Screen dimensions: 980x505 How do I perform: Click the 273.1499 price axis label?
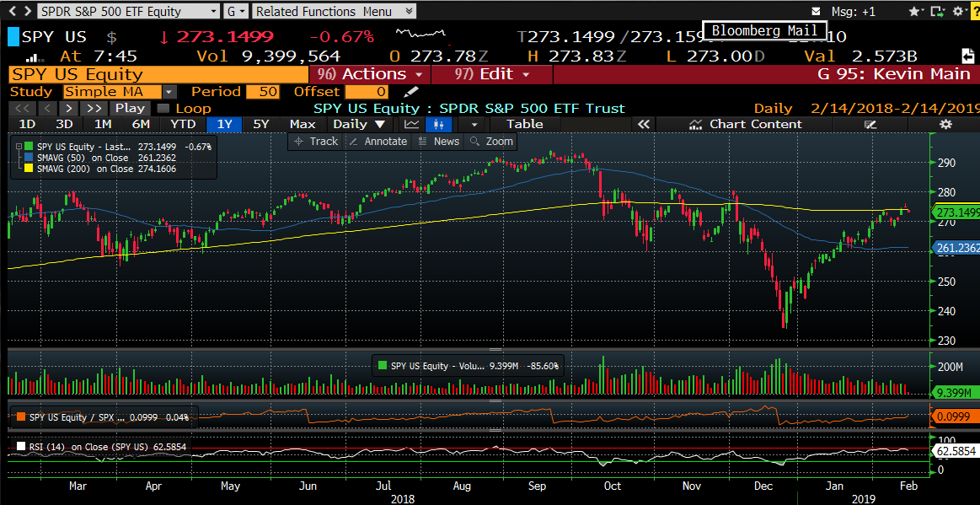tap(956, 212)
